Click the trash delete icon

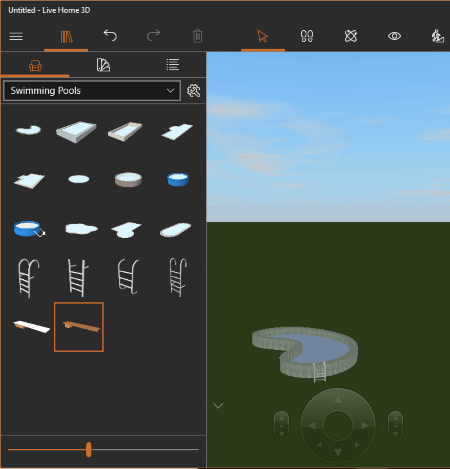coord(198,36)
